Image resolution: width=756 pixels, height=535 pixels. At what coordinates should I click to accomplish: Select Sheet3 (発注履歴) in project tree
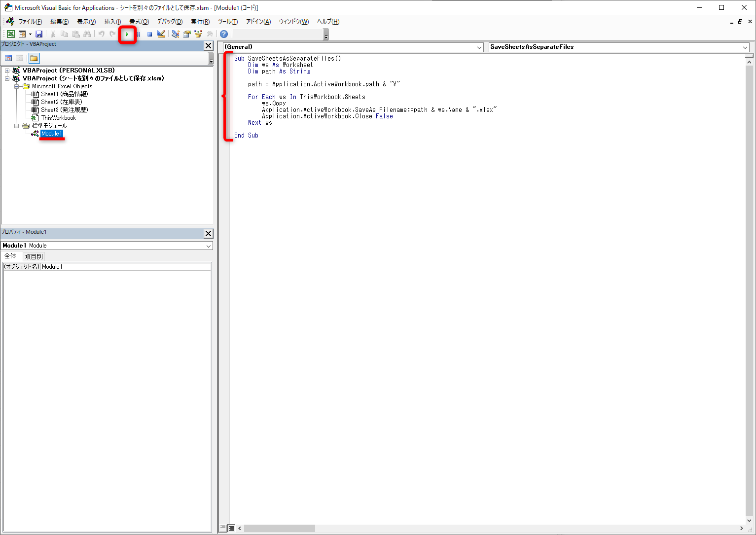pyautogui.click(x=65, y=110)
